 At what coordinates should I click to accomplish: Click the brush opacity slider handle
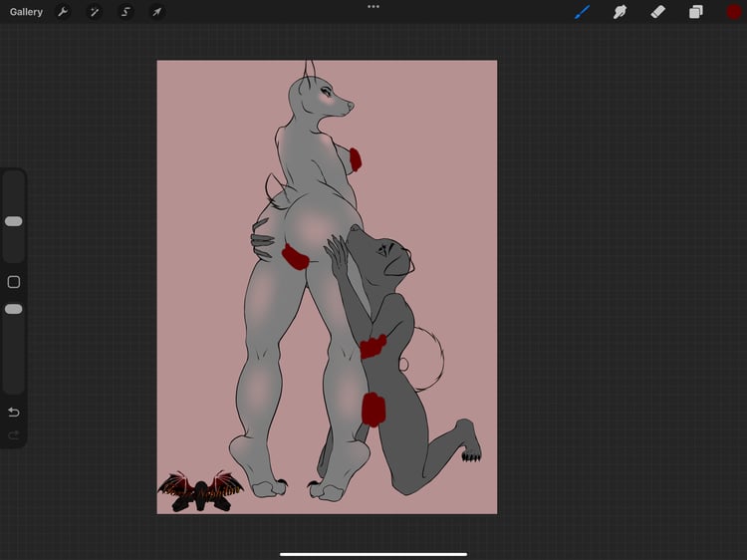click(x=13, y=309)
